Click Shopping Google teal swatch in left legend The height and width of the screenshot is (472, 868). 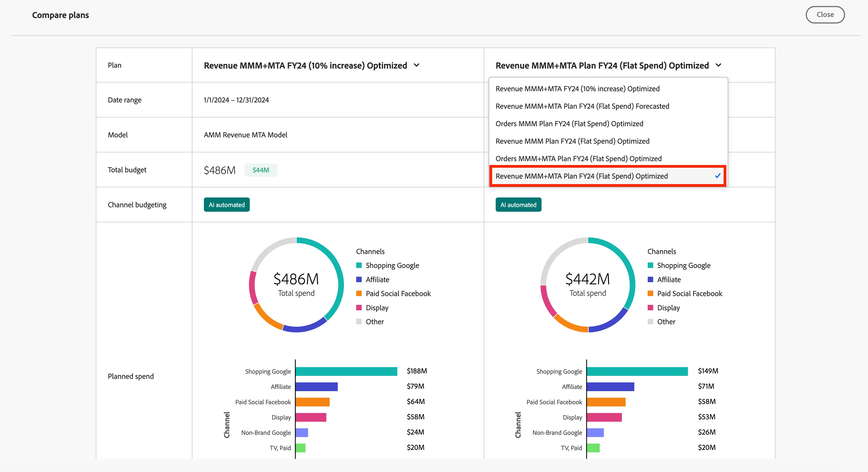point(359,265)
